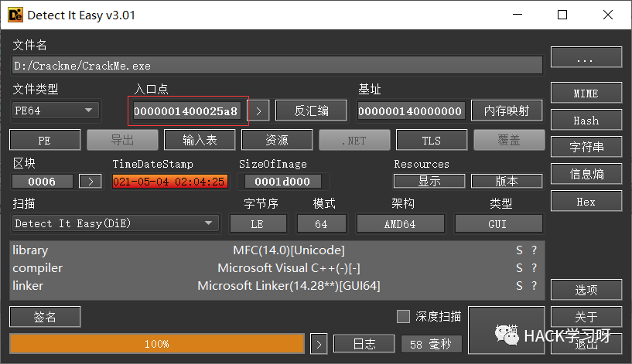Click the file name path field
The height and width of the screenshot is (364, 632).
pos(277,66)
